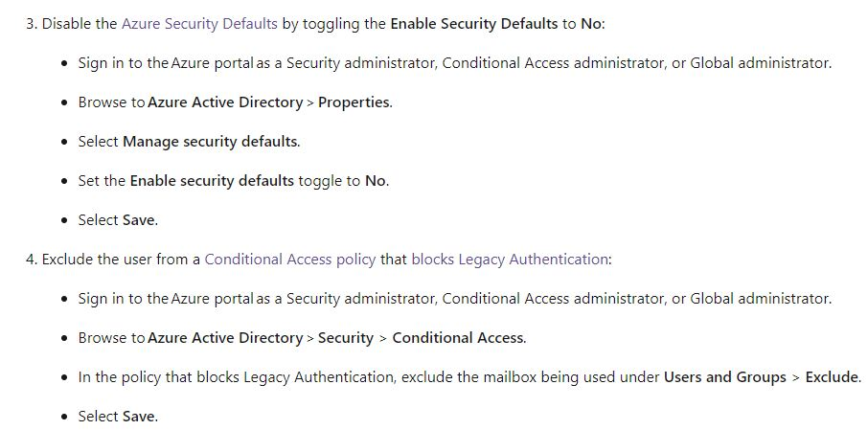Click bold Save under step 3
The image size is (868, 430).
click(x=138, y=220)
